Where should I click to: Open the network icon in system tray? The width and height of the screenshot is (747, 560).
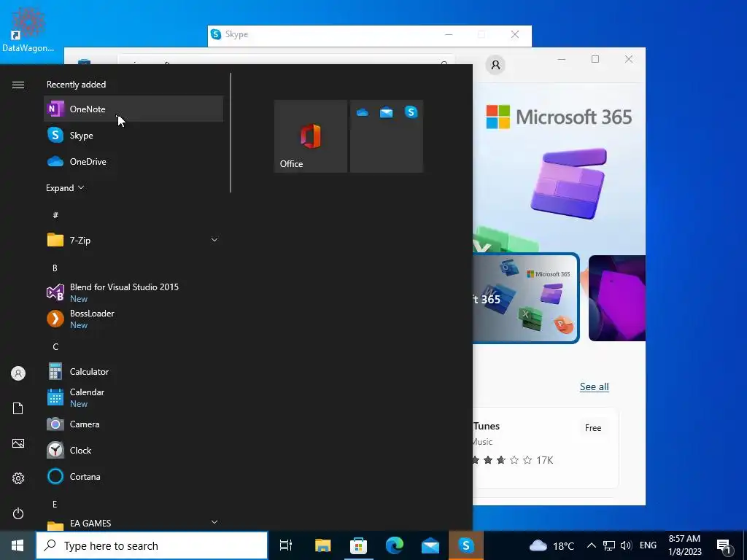coord(609,545)
